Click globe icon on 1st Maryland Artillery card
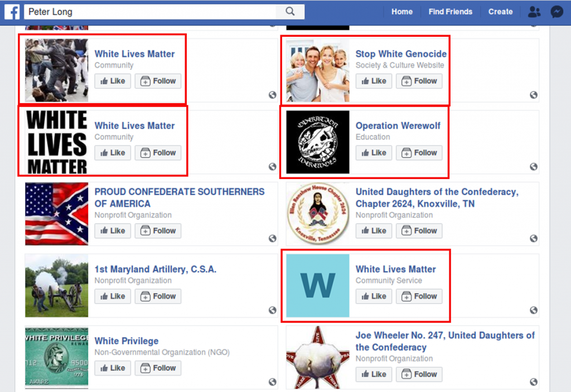The height and width of the screenshot is (392, 571). 272,310
